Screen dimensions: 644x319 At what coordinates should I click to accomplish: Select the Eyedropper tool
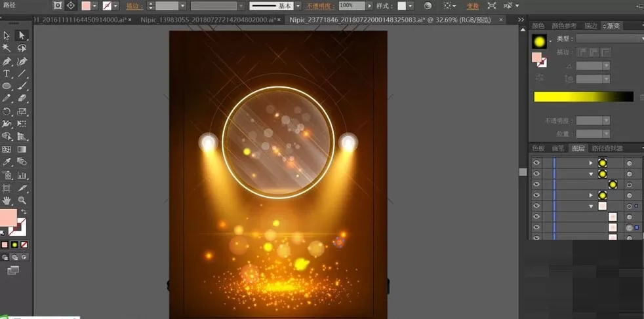pyautogui.click(x=7, y=162)
